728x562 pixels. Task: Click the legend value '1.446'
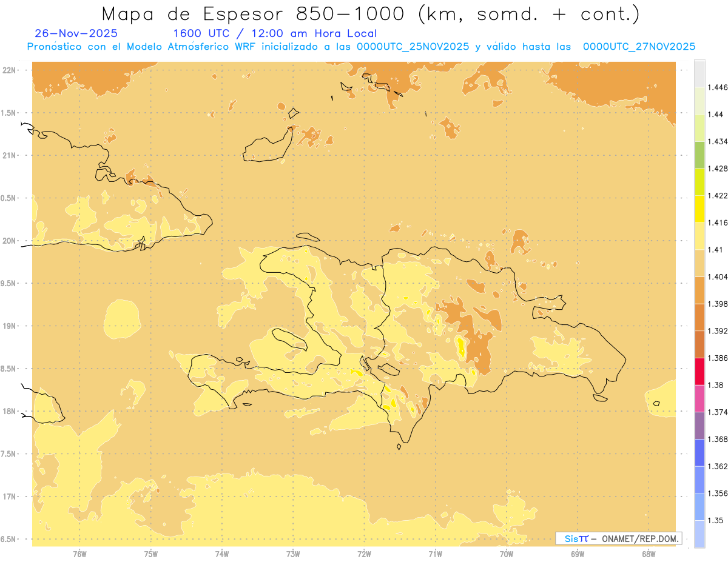point(717,87)
